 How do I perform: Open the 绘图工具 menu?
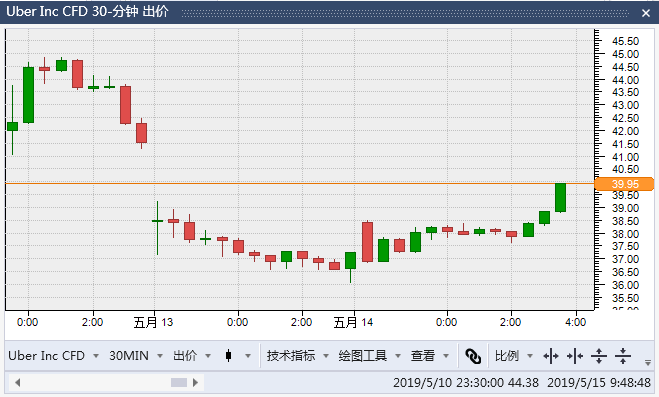coord(370,356)
